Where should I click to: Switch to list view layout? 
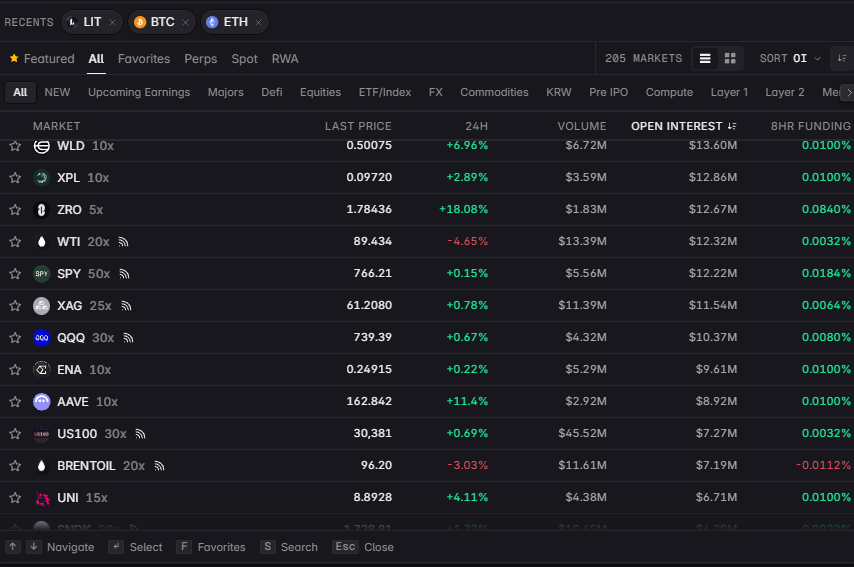coord(705,58)
